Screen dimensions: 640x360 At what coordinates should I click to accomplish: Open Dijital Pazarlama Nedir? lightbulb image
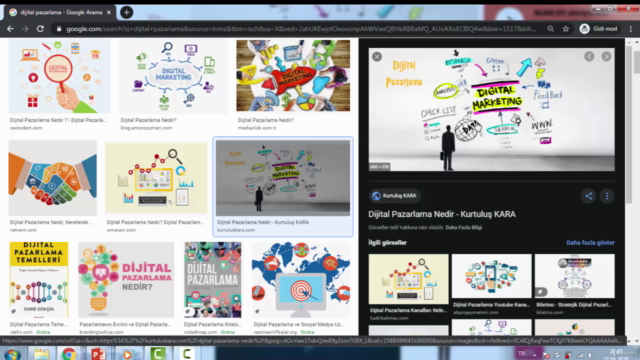point(126,280)
